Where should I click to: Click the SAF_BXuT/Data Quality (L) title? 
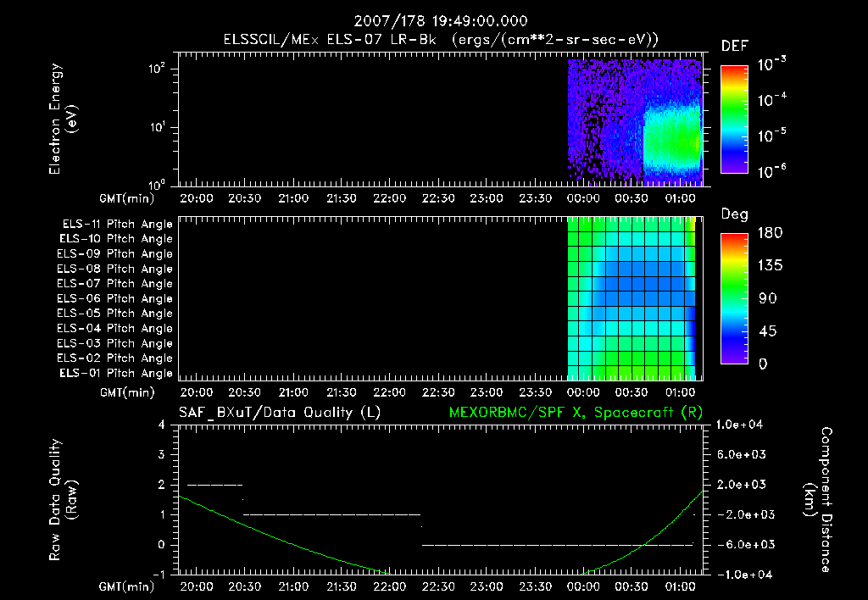280,413
